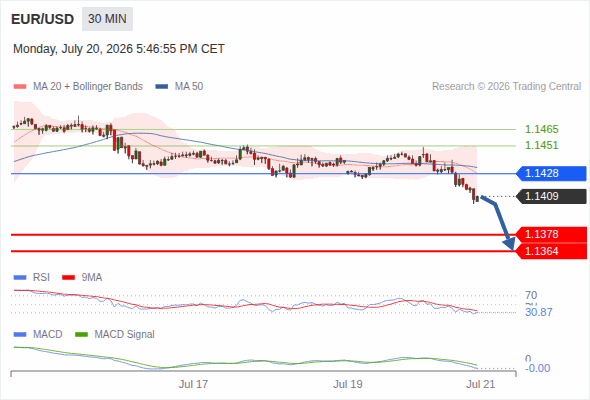590x400 pixels.
Task: Click the 30 MIN timeframe badge
Action: coord(107,19)
